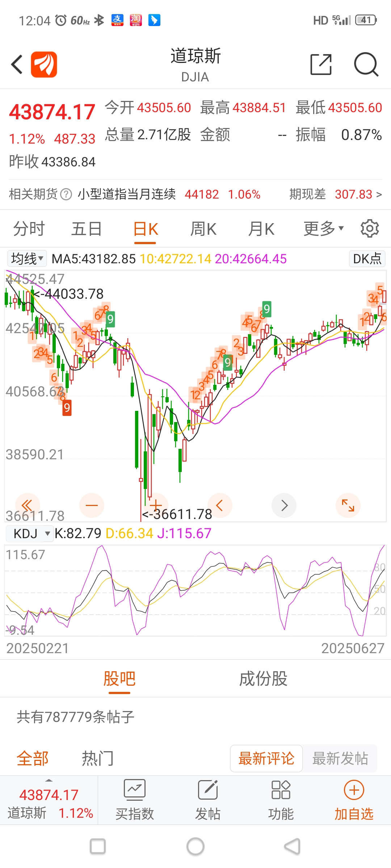Tap the 买指数 chart icon
The height and width of the screenshot is (868, 391).
tap(135, 790)
